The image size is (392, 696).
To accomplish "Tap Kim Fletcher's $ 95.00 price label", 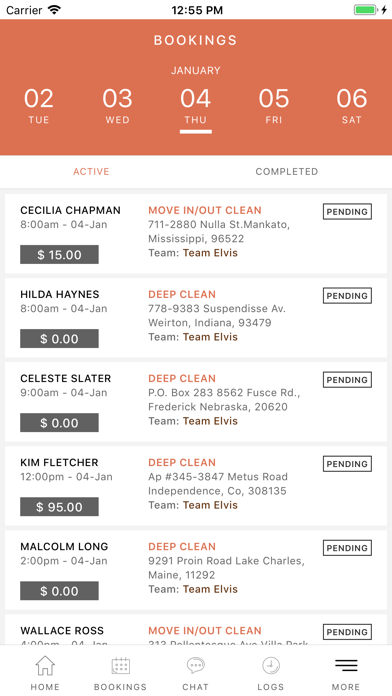I will 59,506.
